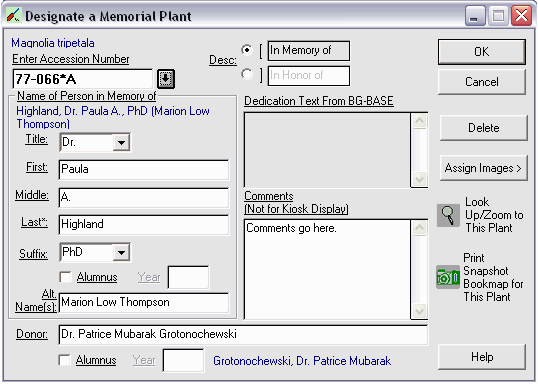Click OK to confirm the memorial plant
538x384 pixels.
pos(482,51)
